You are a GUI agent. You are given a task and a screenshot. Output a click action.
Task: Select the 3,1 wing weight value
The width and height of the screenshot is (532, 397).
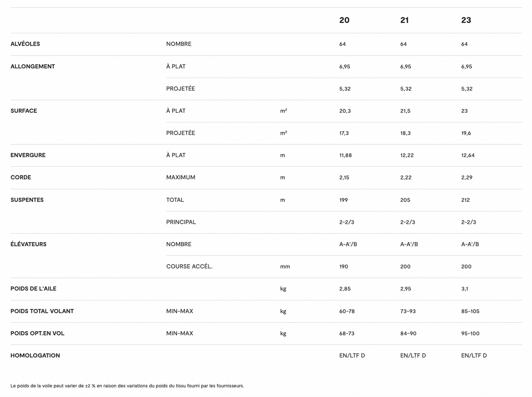pyautogui.click(x=465, y=289)
